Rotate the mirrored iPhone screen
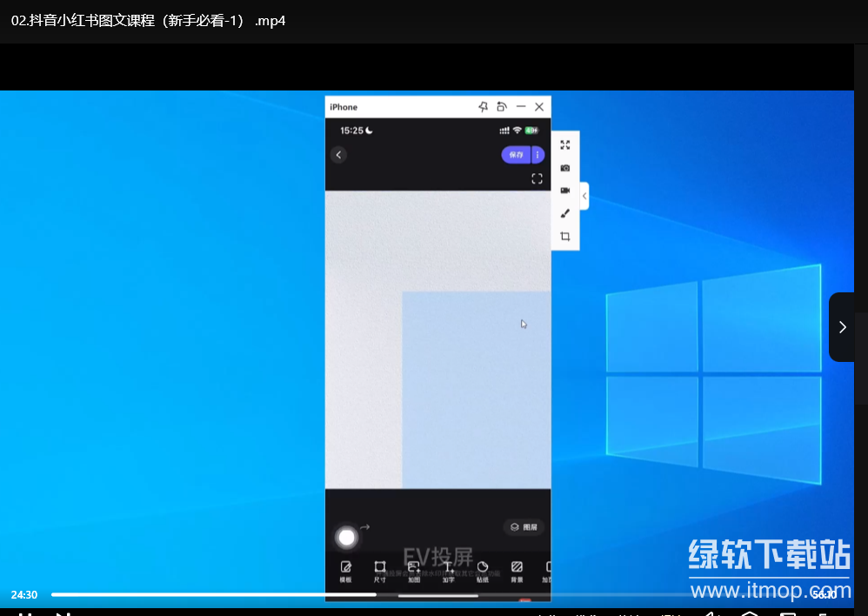 point(502,107)
